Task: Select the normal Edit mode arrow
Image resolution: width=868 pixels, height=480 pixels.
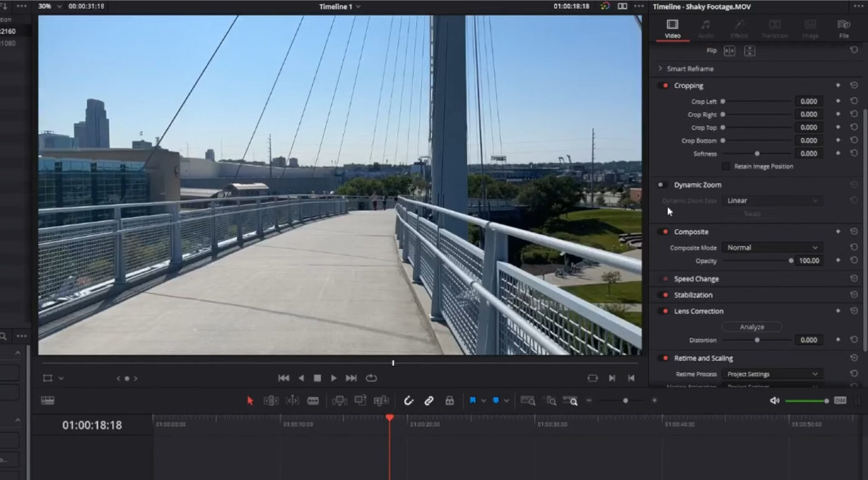Action: pyautogui.click(x=249, y=400)
